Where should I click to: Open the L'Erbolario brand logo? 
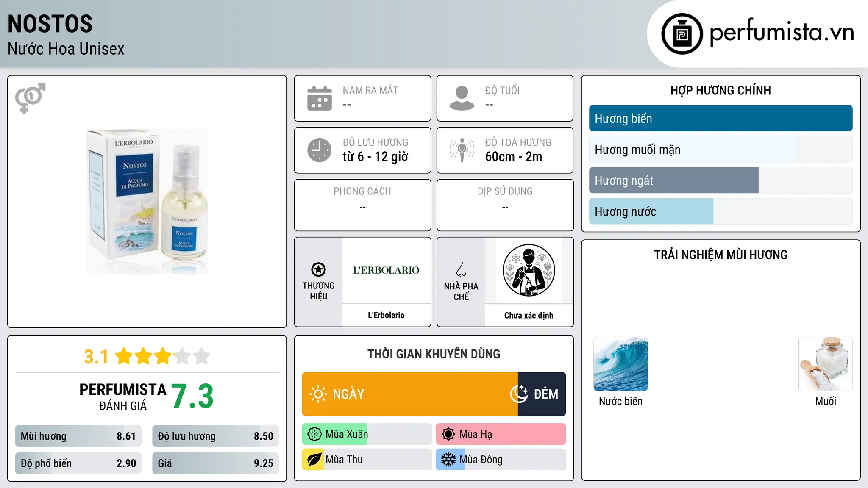[x=386, y=270]
